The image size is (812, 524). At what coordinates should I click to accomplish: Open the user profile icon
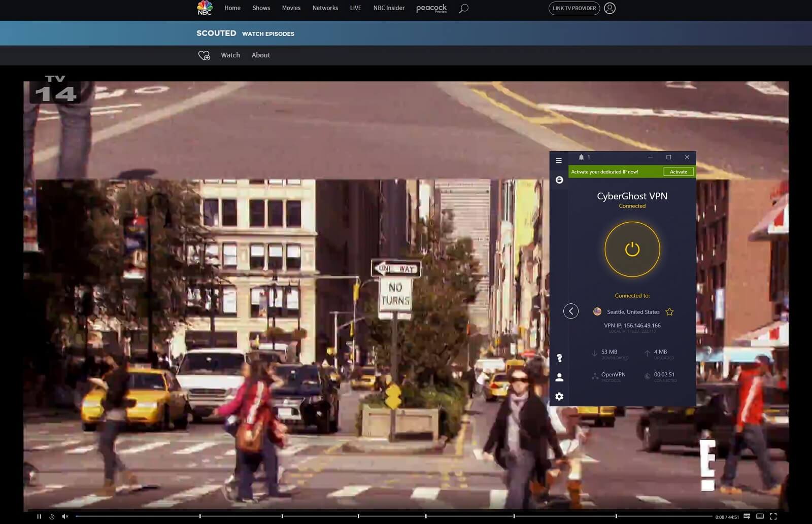(x=610, y=8)
